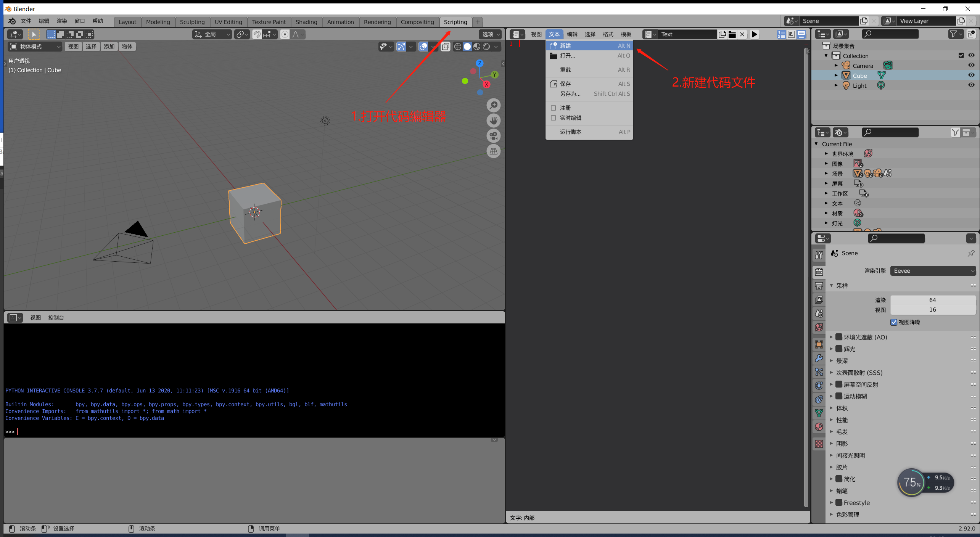
Task: Open the texture checkerboard properties icon
Action: click(x=819, y=444)
